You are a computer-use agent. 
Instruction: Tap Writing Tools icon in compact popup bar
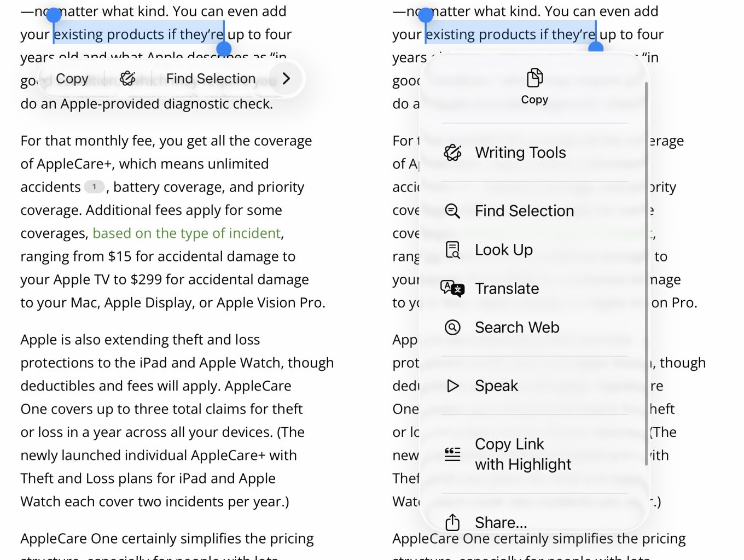point(127,79)
